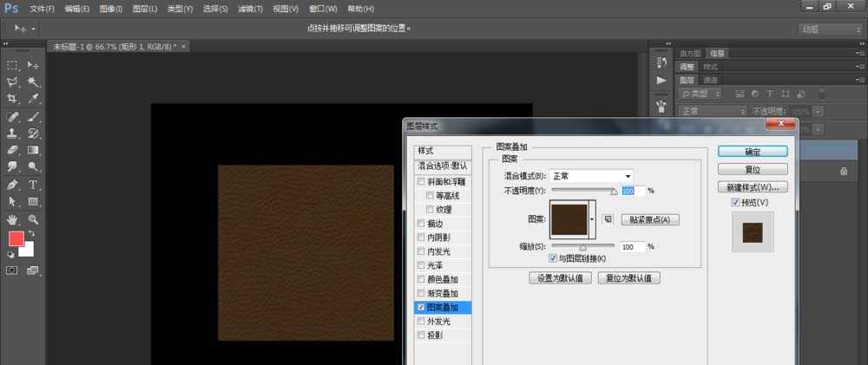The width and height of the screenshot is (868, 365).
Task: Select the Pen tool
Action: coord(12,185)
